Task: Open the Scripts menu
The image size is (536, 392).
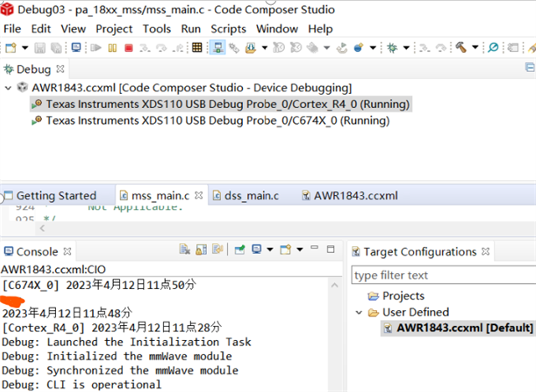Action: coord(229,29)
